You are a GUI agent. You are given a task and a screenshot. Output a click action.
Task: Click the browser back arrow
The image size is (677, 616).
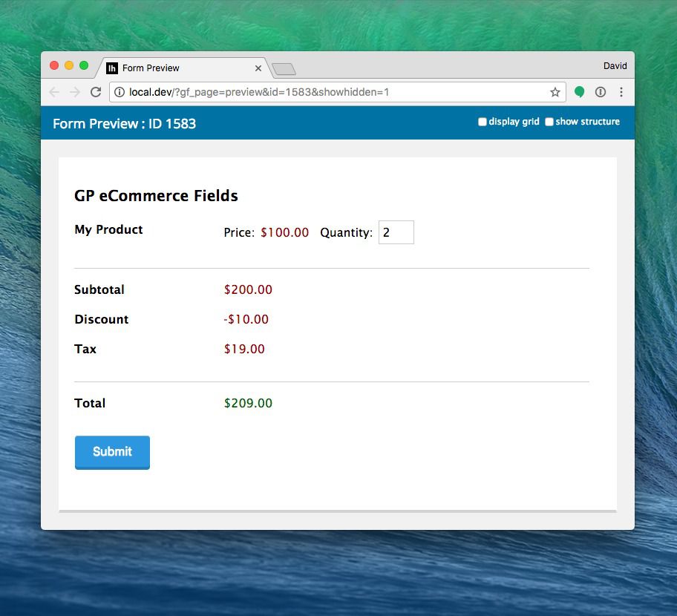(53, 92)
